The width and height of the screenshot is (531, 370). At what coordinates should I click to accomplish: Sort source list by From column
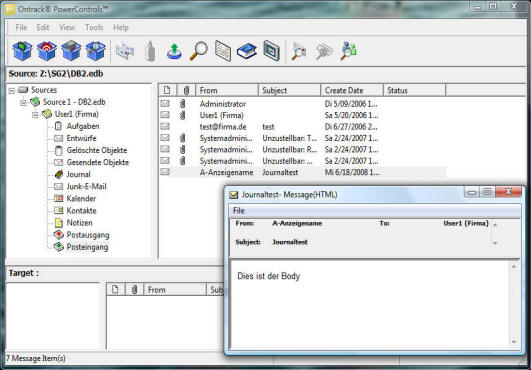[x=227, y=90]
